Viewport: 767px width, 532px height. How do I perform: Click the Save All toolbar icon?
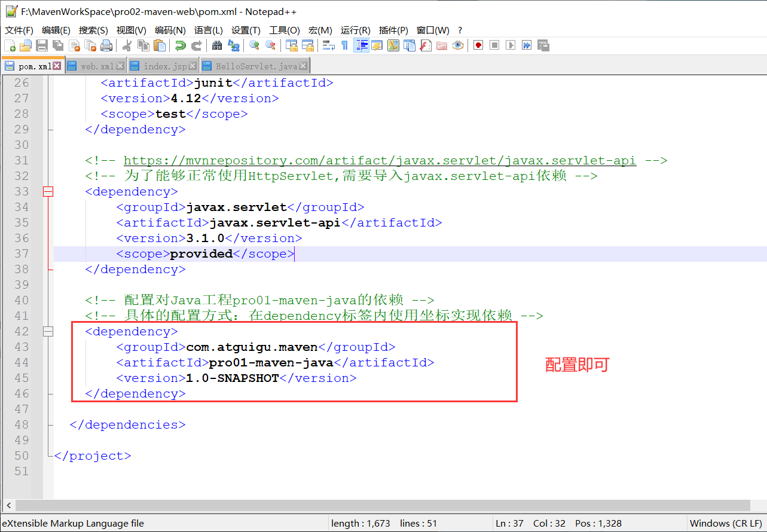point(58,45)
